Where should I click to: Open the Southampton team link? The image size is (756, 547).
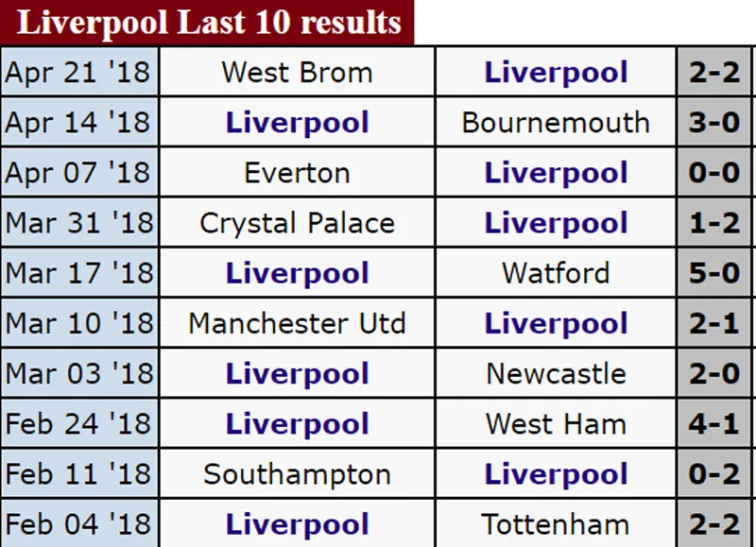(x=297, y=473)
